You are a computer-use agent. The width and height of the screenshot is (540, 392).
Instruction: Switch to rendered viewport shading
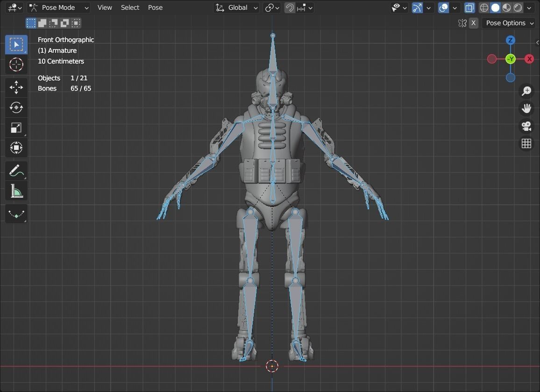click(518, 7)
